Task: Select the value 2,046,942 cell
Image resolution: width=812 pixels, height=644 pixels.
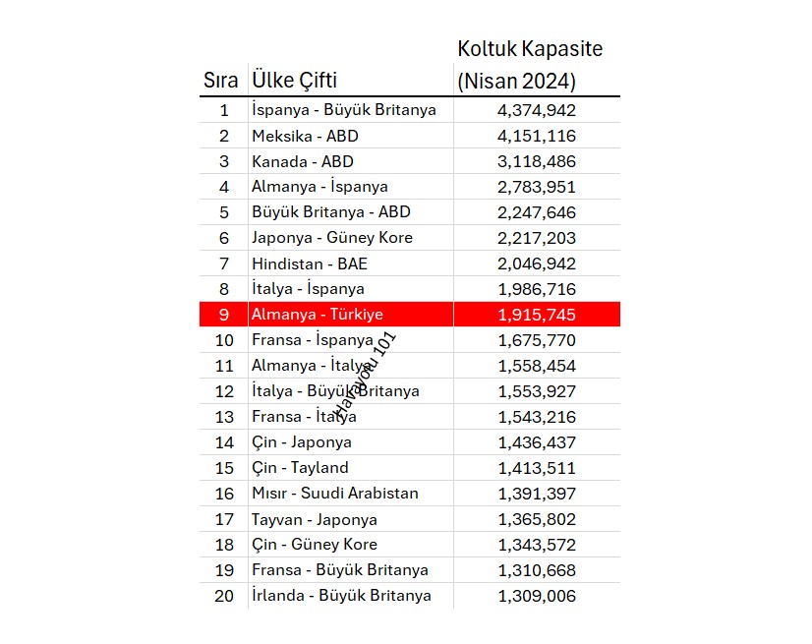Action: [537, 263]
